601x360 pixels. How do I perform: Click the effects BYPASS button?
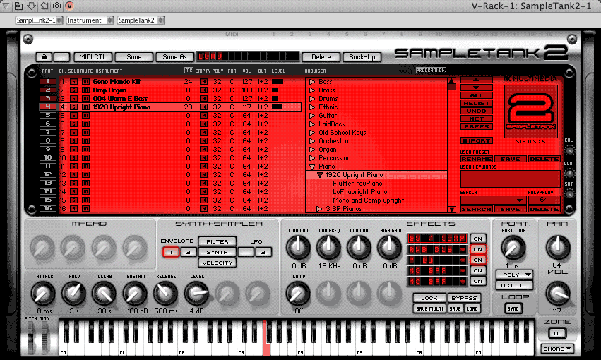click(464, 298)
